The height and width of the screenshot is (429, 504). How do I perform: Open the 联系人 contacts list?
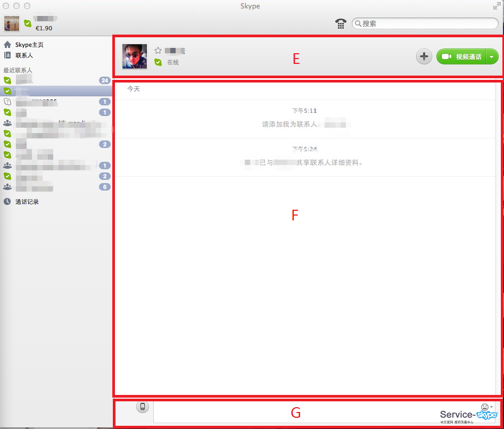pyautogui.click(x=24, y=55)
